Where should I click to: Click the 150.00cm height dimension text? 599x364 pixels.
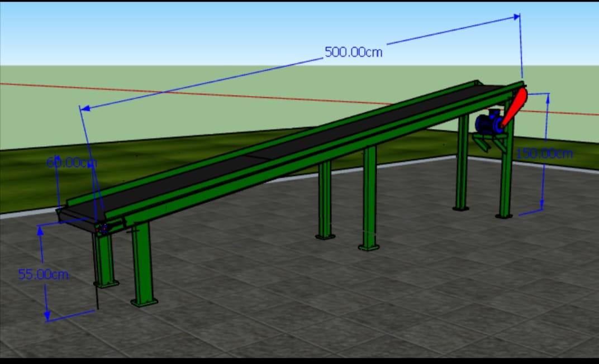(x=544, y=154)
